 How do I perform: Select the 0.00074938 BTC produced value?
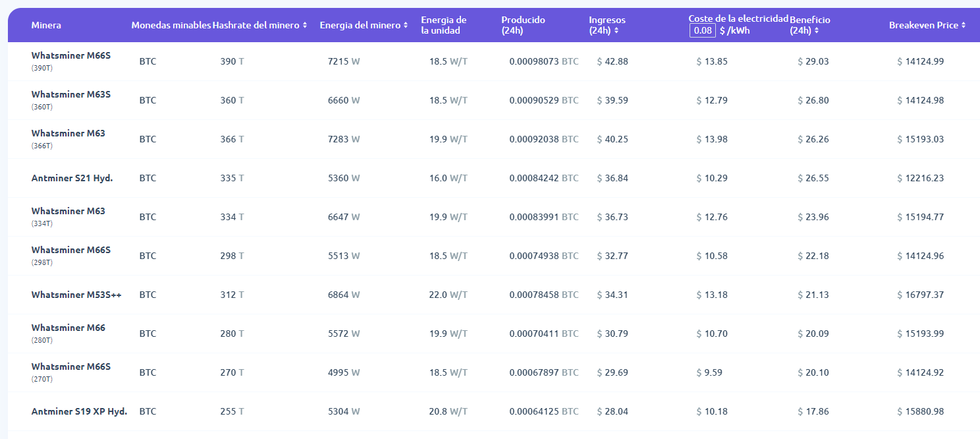[x=544, y=256]
